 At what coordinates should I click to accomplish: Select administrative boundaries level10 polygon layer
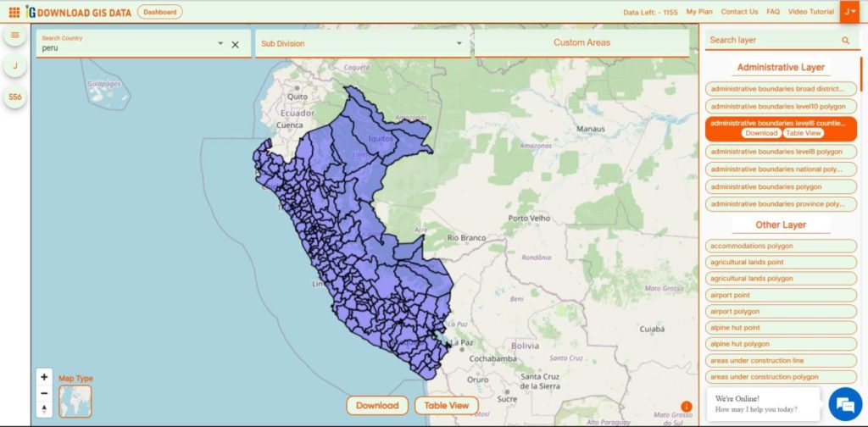781,106
